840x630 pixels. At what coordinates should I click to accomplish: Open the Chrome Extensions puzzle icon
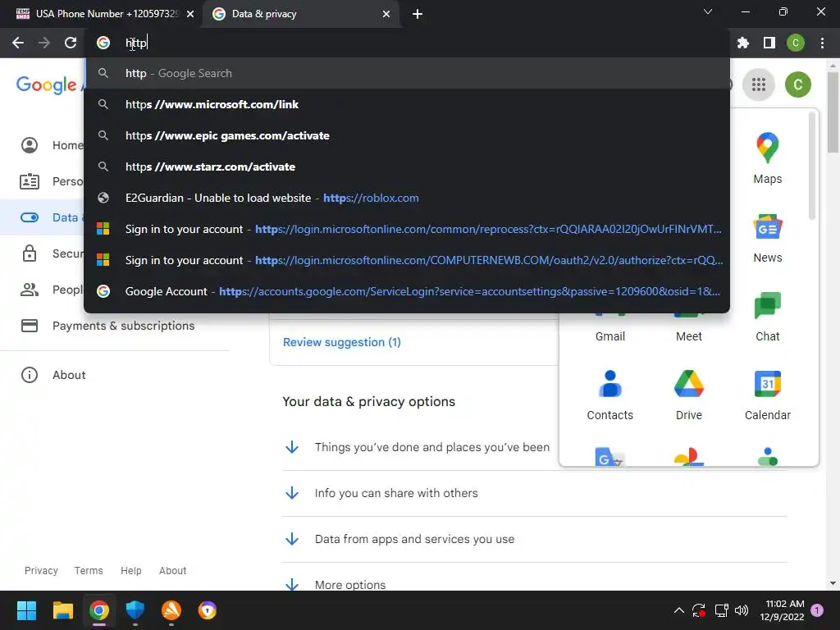pyautogui.click(x=743, y=43)
